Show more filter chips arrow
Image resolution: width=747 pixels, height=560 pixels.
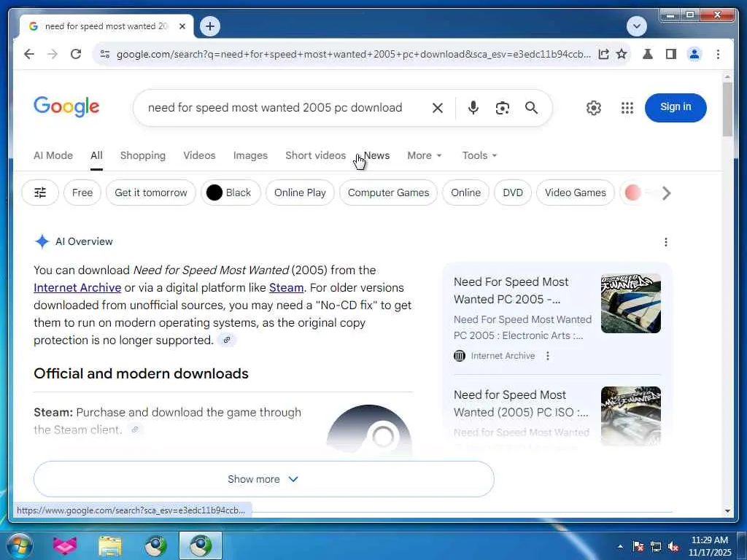tap(667, 192)
